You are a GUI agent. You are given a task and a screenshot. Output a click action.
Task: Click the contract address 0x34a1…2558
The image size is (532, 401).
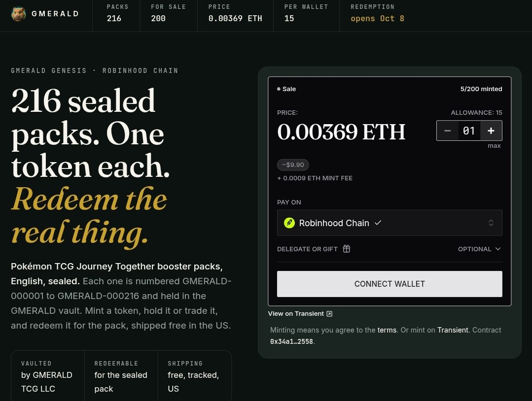point(291,341)
